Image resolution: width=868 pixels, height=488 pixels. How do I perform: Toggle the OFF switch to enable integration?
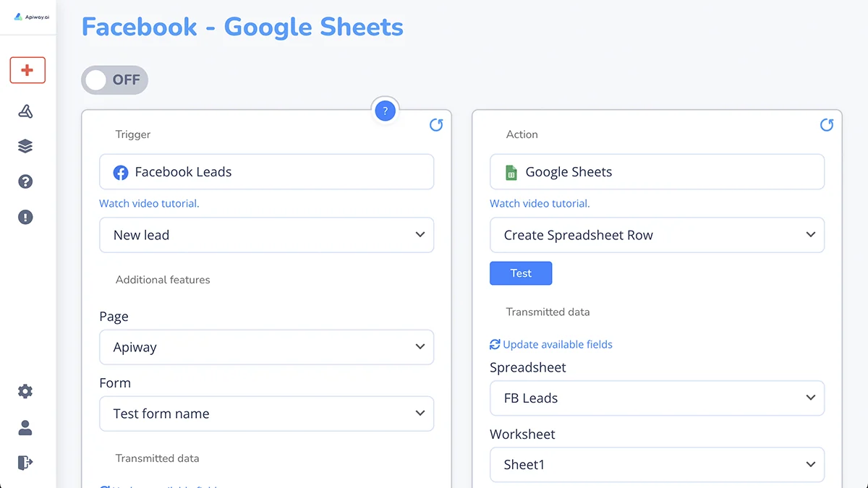pyautogui.click(x=115, y=80)
